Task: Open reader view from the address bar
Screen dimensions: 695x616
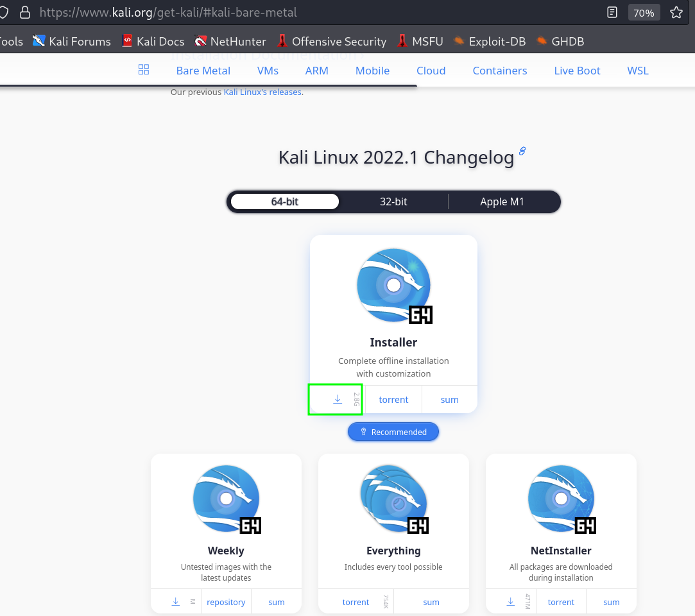Action: pyautogui.click(x=611, y=12)
